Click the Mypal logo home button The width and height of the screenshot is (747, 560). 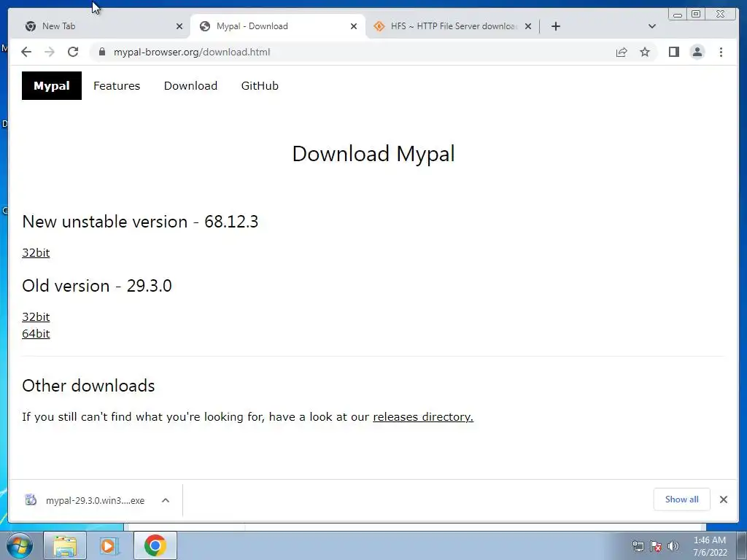[x=52, y=86]
